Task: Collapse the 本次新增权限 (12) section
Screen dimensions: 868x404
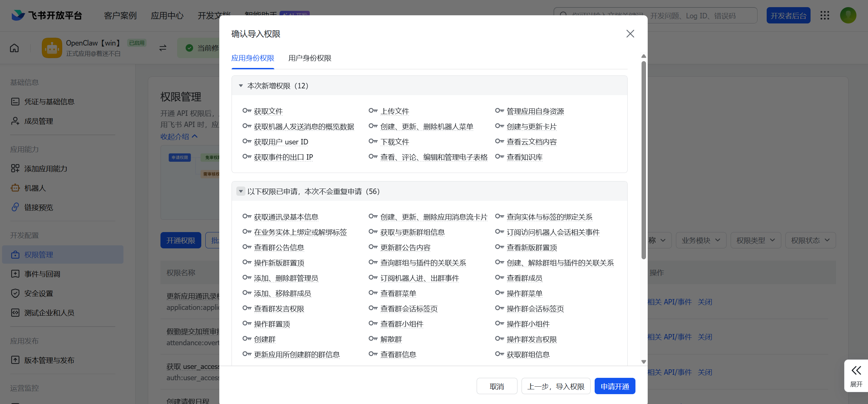Action: pyautogui.click(x=241, y=86)
